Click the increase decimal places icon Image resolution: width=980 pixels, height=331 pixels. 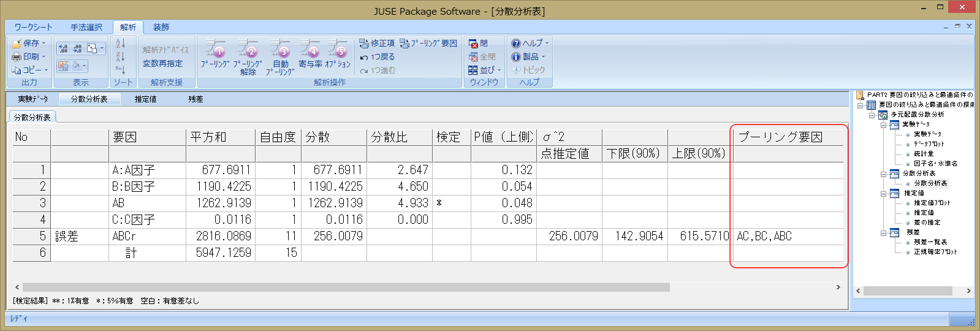point(63,48)
